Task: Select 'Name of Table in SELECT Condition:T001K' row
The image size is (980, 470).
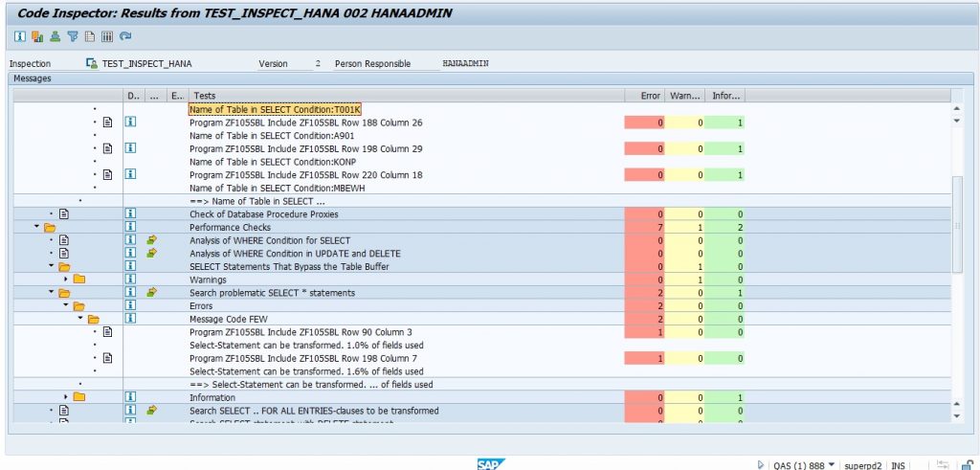Action: (275, 109)
